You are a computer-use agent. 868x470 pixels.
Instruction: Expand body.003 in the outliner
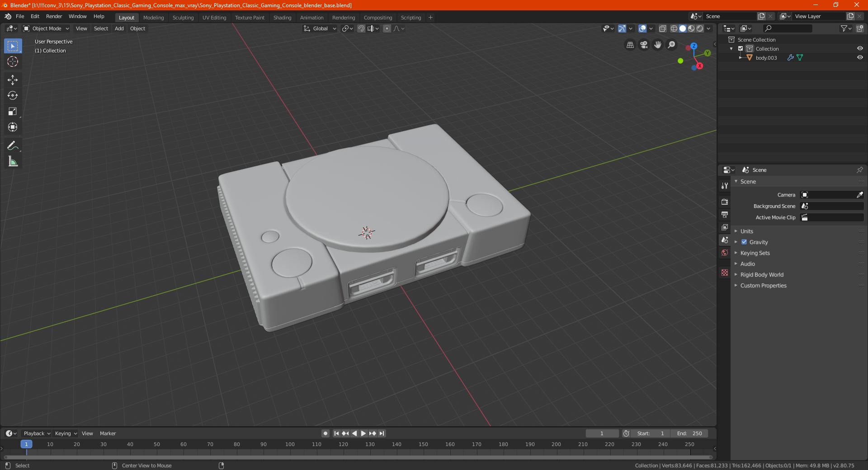click(x=741, y=58)
